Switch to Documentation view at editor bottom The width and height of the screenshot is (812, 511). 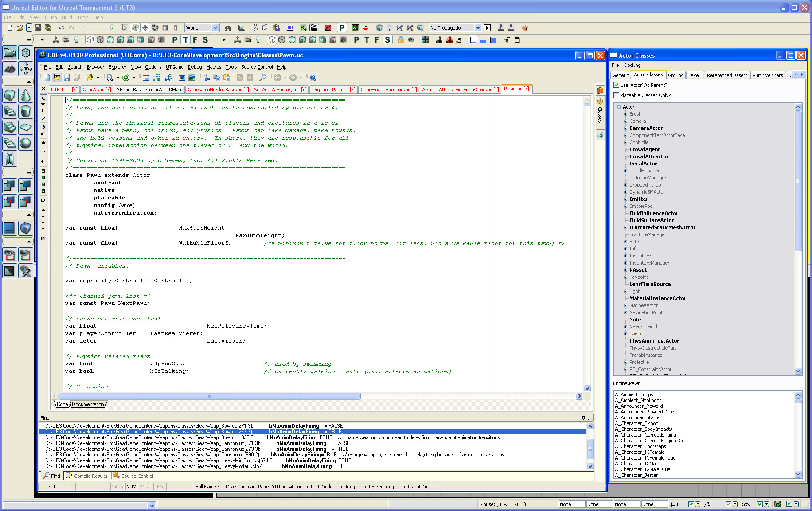click(x=88, y=404)
